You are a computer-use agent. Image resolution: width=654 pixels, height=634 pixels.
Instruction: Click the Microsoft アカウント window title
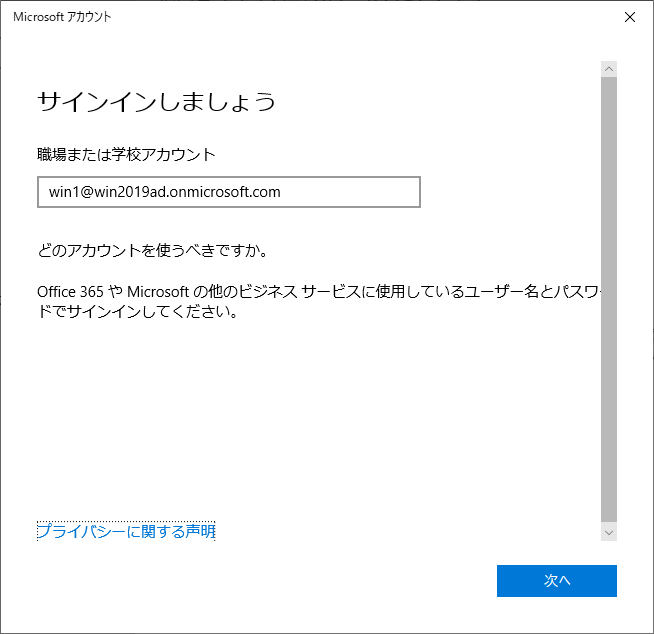pyautogui.click(x=62, y=17)
